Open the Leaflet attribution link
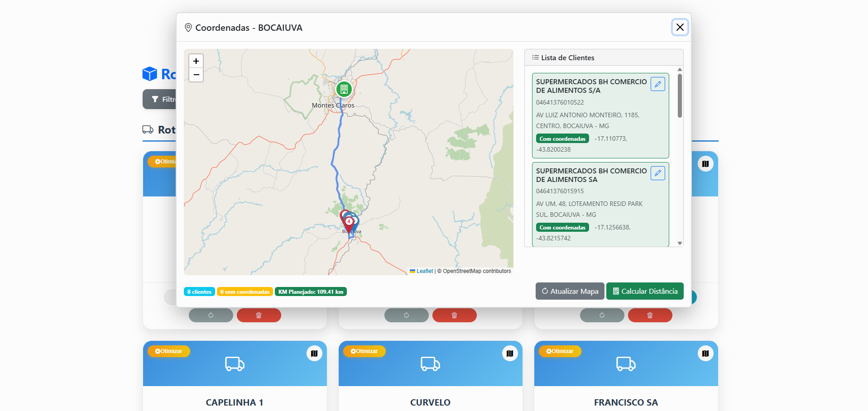This screenshot has height=411, width=868. pyautogui.click(x=424, y=271)
